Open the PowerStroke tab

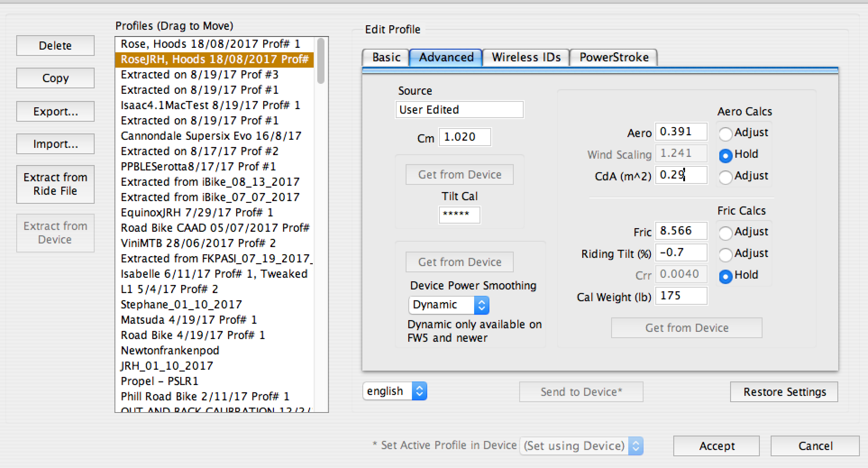(613, 58)
